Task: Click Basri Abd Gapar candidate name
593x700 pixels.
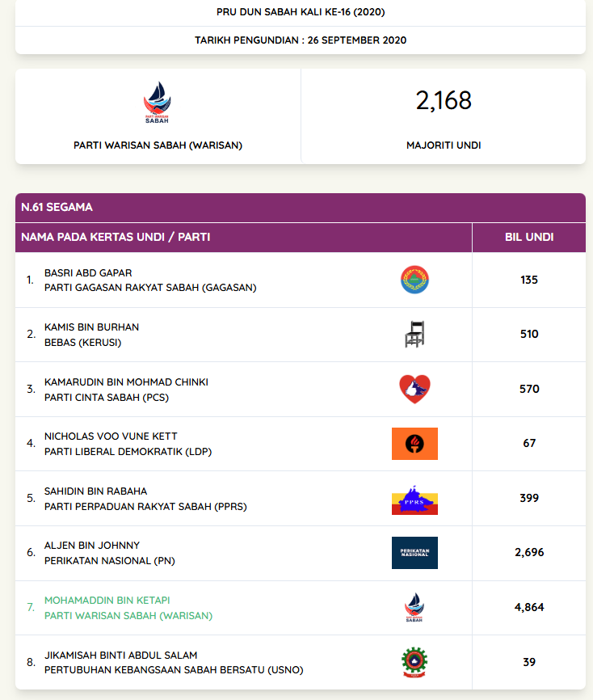Action: pos(88,272)
